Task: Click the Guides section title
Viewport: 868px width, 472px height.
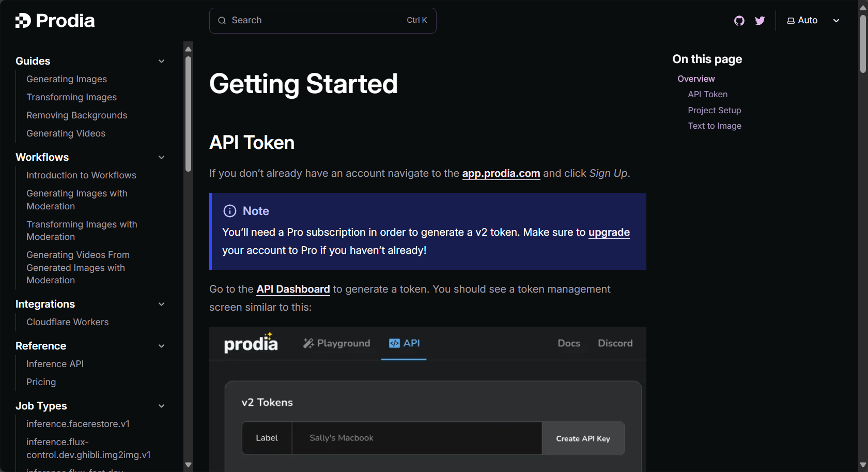Action: pyautogui.click(x=33, y=61)
